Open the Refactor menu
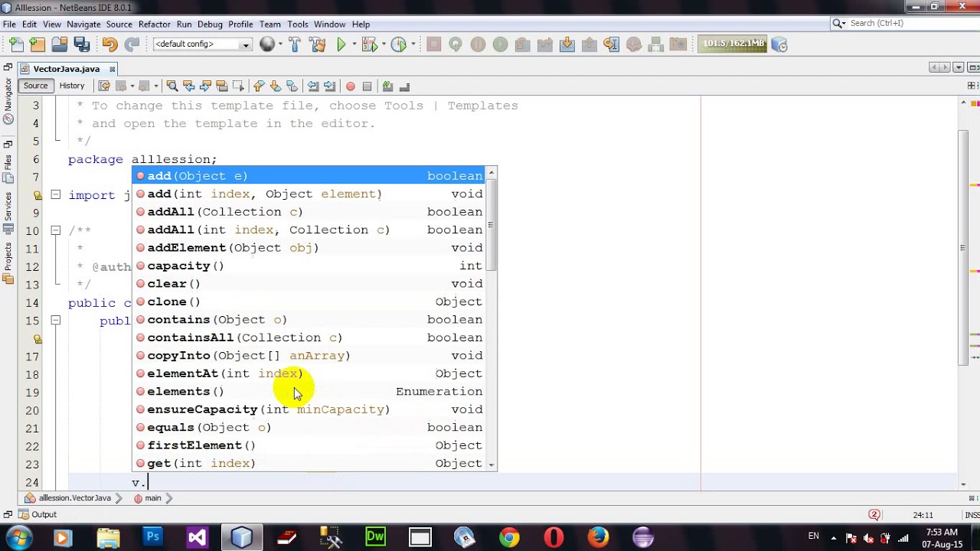Image resolution: width=980 pixels, height=551 pixels. click(x=154, y=24)
